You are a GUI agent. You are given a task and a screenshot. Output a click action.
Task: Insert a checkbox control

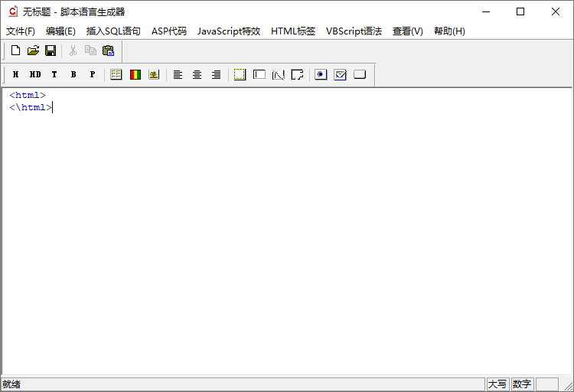click(x=340, y=74)
